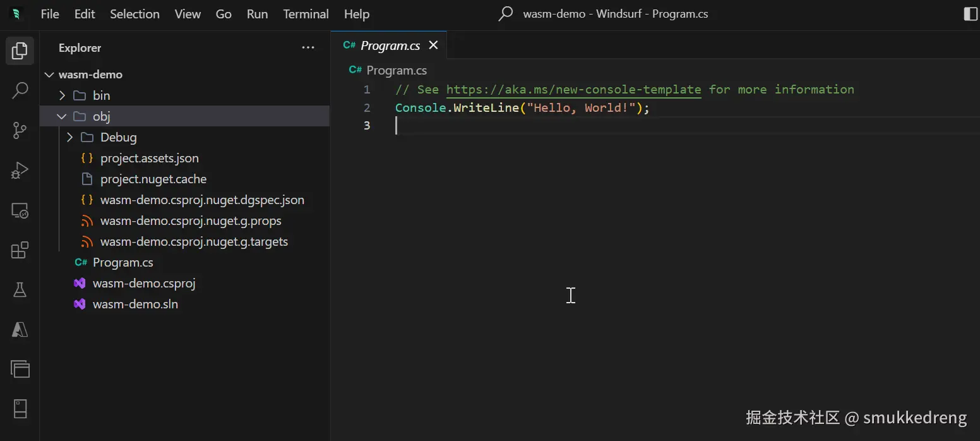Click Visual Studio icon of wasm-demo.csproj

(80, 283)
